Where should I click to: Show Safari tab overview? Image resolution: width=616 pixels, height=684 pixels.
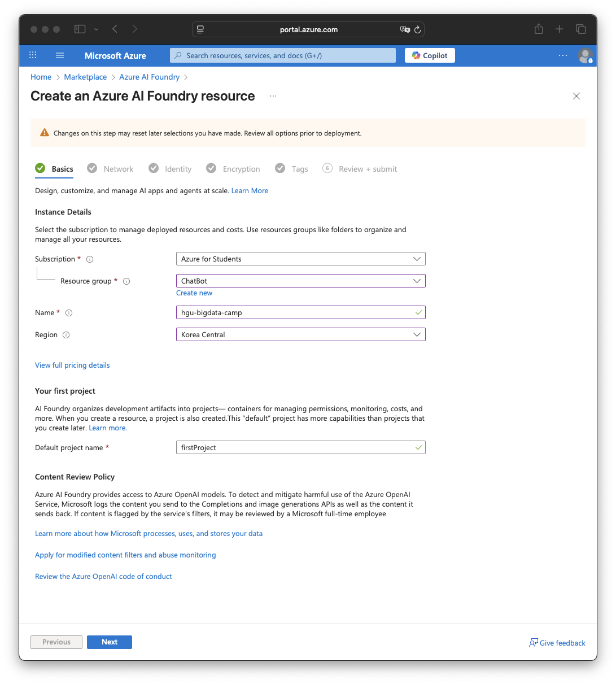click(x=581, y=29)
